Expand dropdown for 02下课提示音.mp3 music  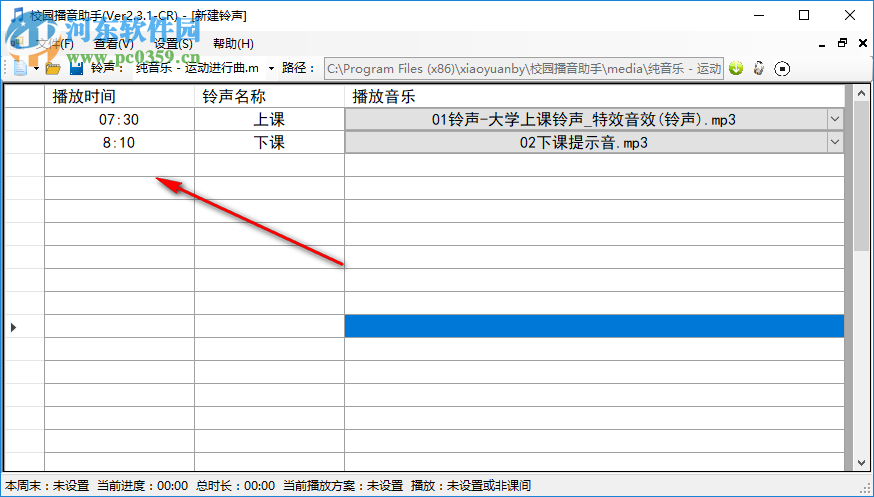click(x=834, y=143)
